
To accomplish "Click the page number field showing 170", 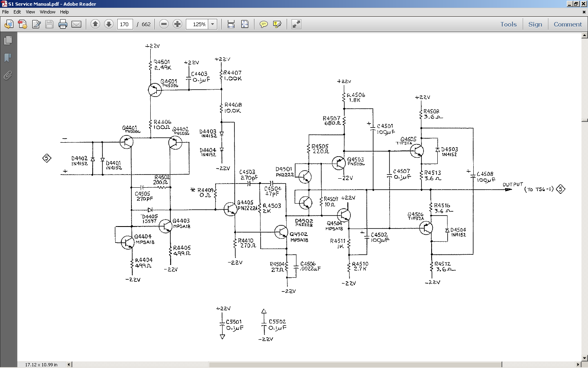I will pos(125,25).
